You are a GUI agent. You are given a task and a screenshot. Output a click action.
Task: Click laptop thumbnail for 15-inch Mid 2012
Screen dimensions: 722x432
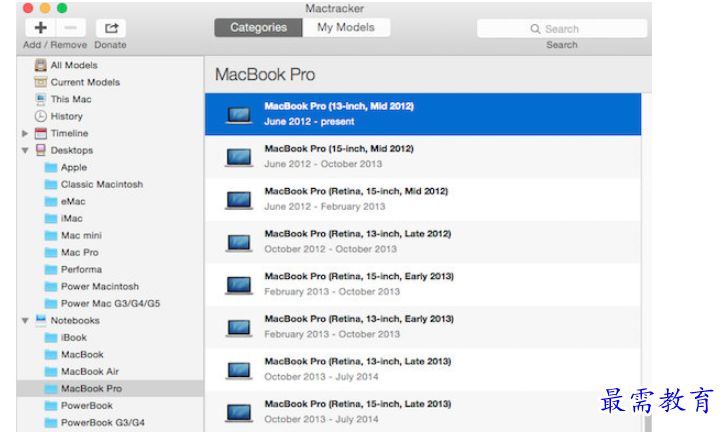[x=239, y=157]
